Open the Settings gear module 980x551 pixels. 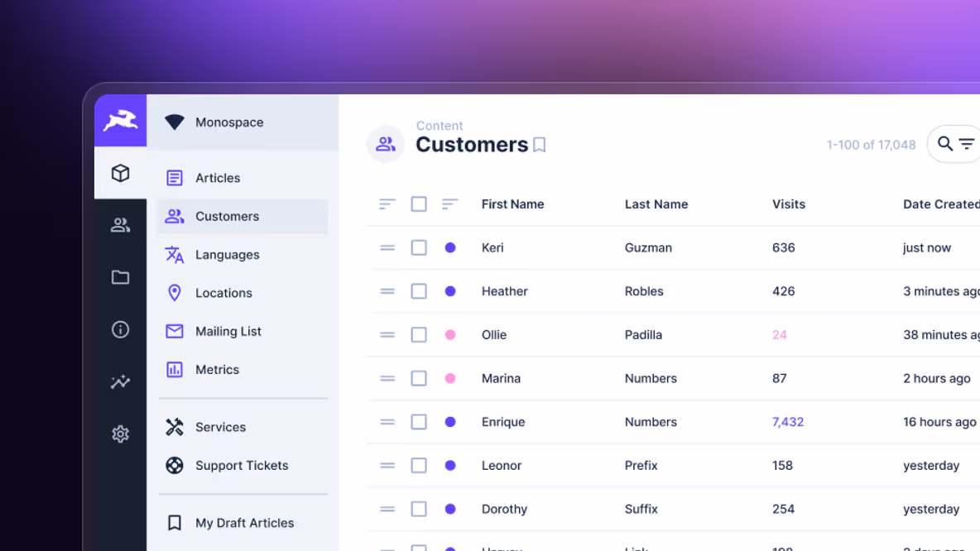tap(120, 434)
